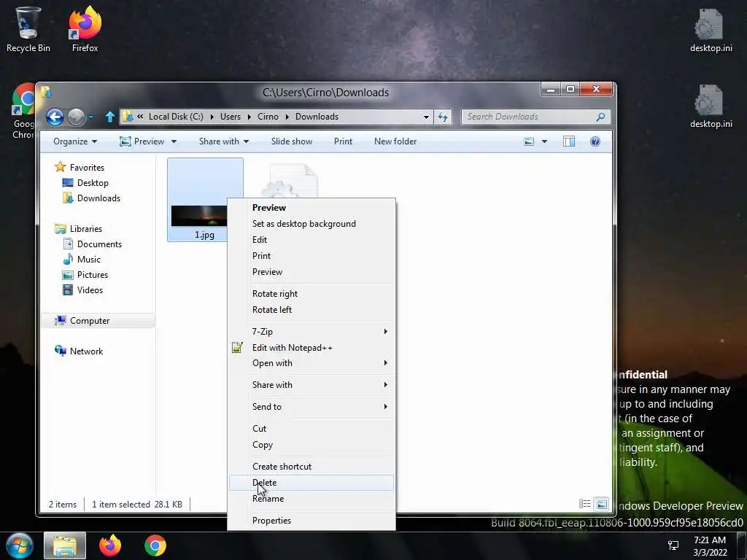Image resolution: width=747 pixels, height=560 pixels.
Task: Click Users in the address breadcrumb
Action: coord(231,117)
